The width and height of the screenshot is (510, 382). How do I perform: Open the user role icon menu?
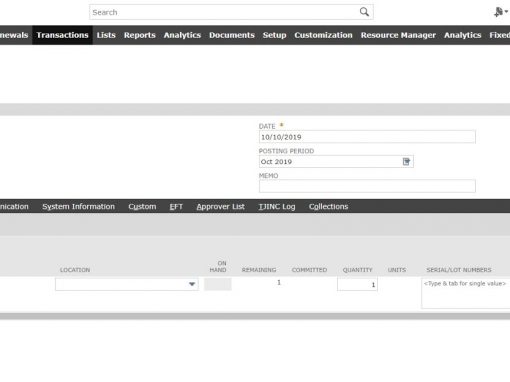tap(501, 12)
